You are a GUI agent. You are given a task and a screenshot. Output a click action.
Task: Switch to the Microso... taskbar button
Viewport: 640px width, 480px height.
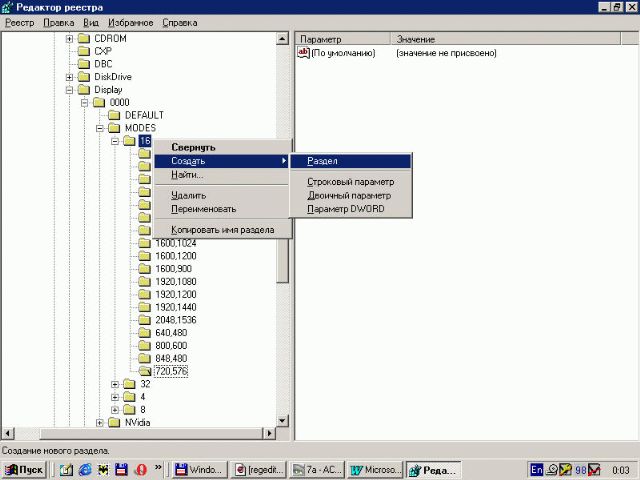(x=375, y=470)
